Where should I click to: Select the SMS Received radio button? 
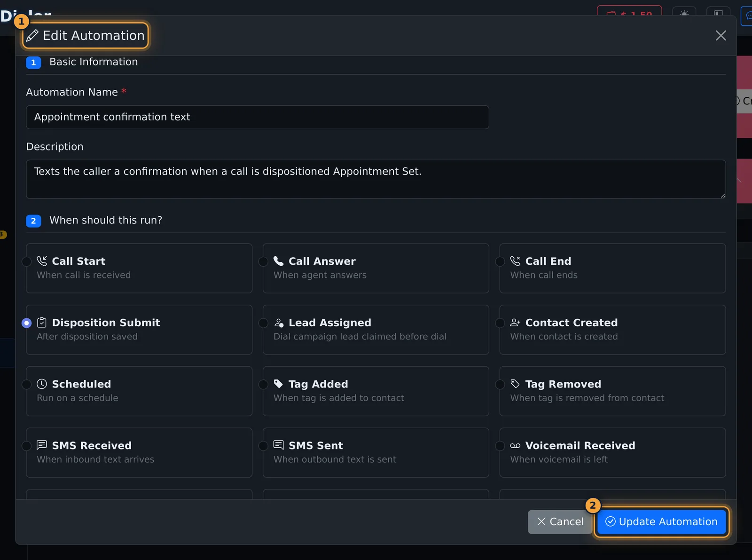[x=27, y=446]
